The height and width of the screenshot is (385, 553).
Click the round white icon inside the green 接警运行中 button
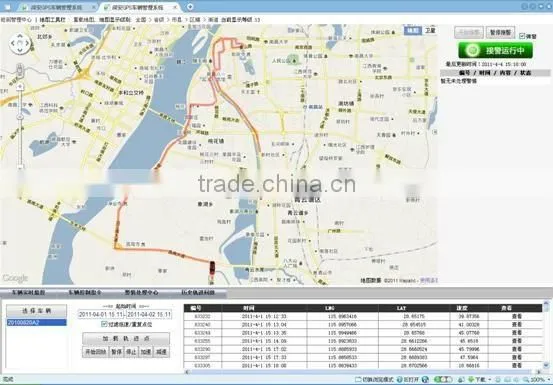click(472, 50)
